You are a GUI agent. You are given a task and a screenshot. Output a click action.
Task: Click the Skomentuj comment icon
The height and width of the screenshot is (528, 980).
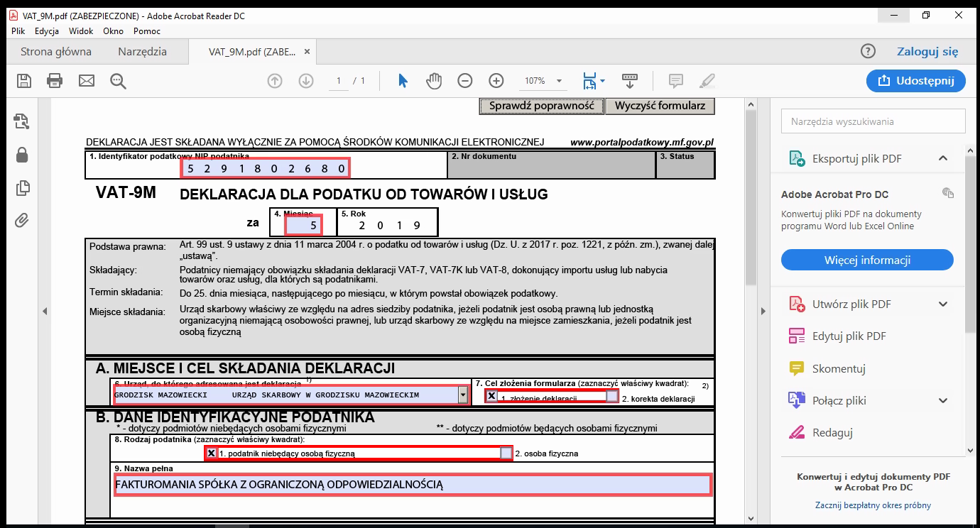pyautogui.click(x=797, y=368)
